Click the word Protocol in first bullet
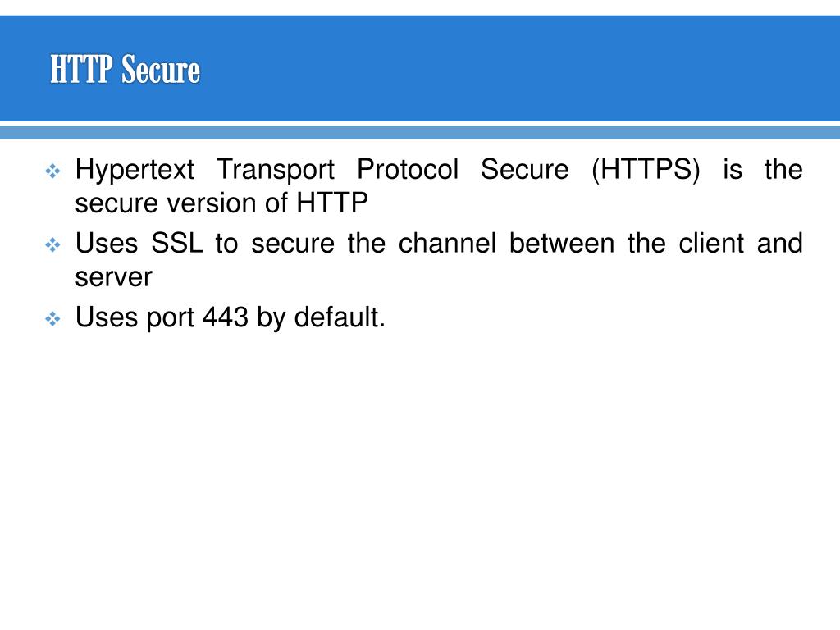This screenshot has width=840, height=630. [x=408, y=170]
